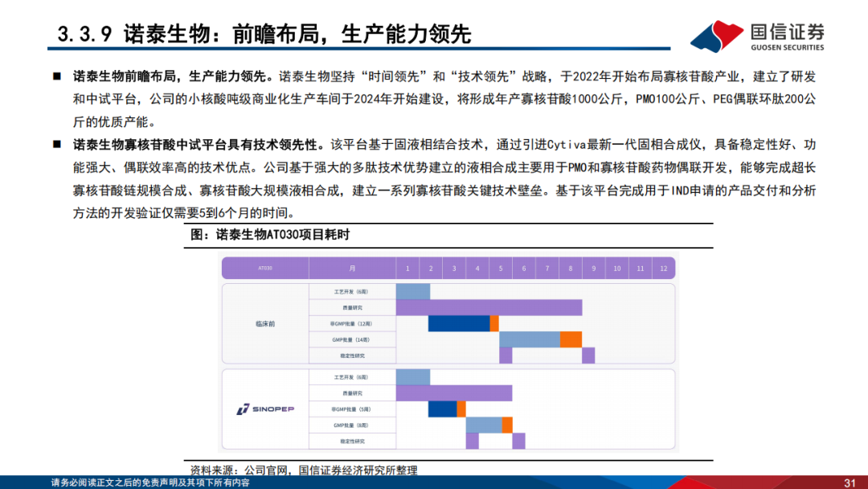Select month 12 in the chart header
The width and height of the screenshot is (868, 489).
tap(663, 268)
